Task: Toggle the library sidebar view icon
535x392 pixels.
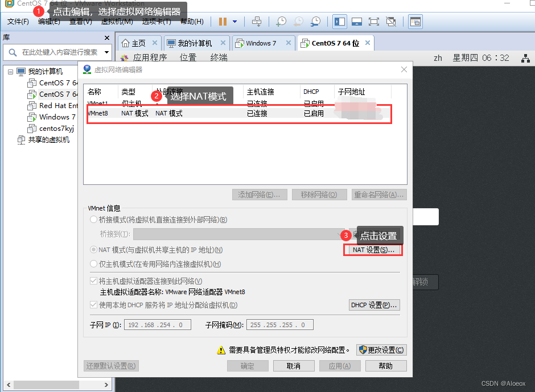Action: (x=339, y=22)
